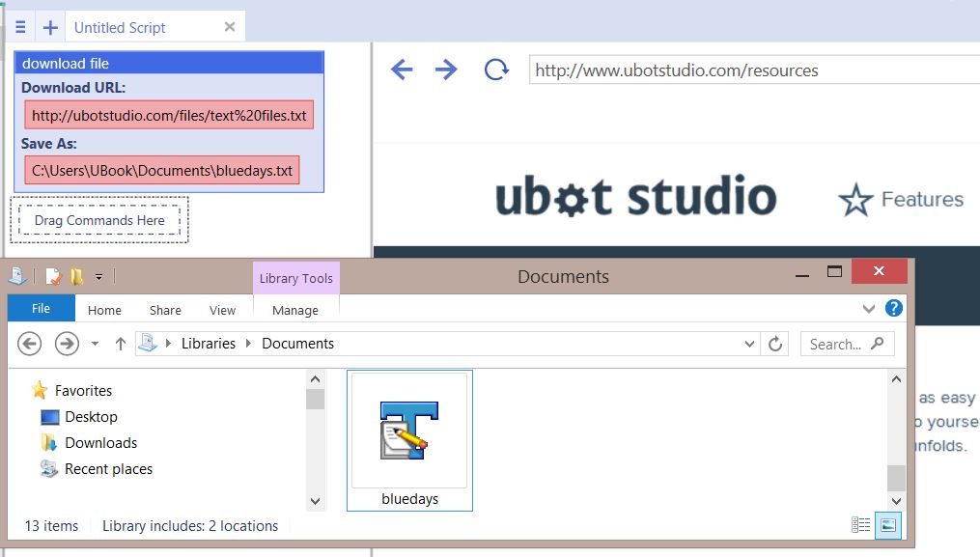Click the navigation pane scrollbar thumb
The image size is (980, 557).
(x=315, y=399)
